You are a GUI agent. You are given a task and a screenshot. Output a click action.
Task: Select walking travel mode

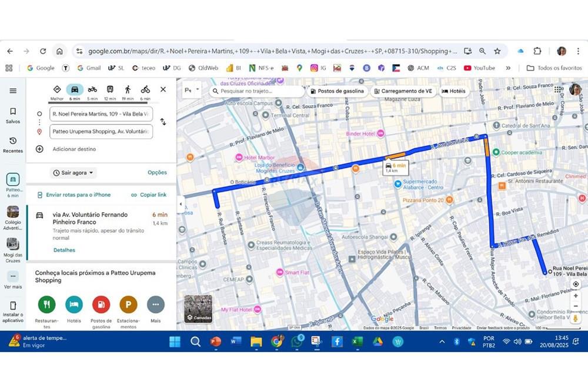point(128,89)
